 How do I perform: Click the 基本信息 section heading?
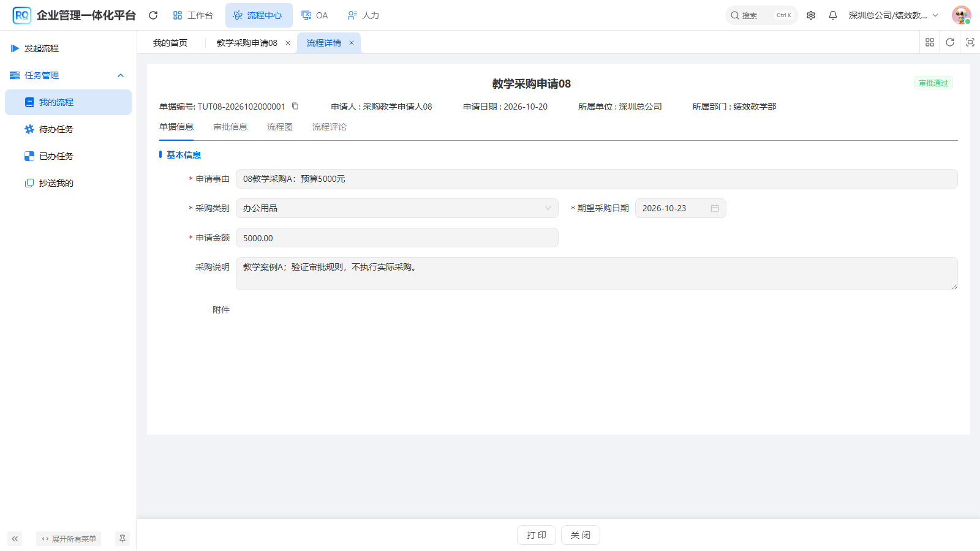(184, 155)
